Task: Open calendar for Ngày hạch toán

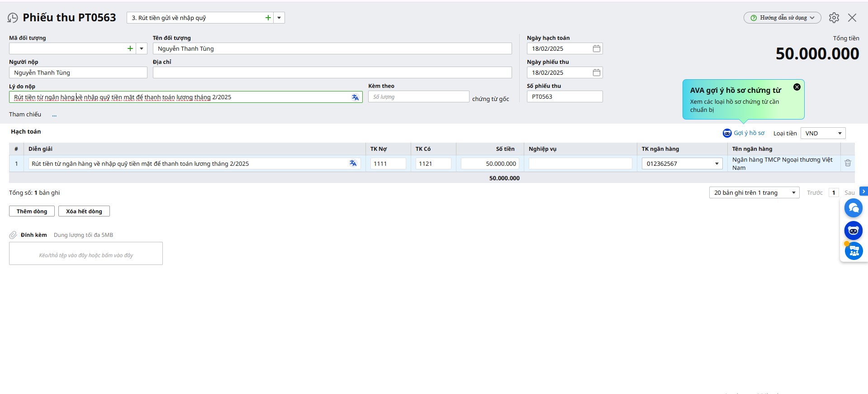Action: [596, 49]
